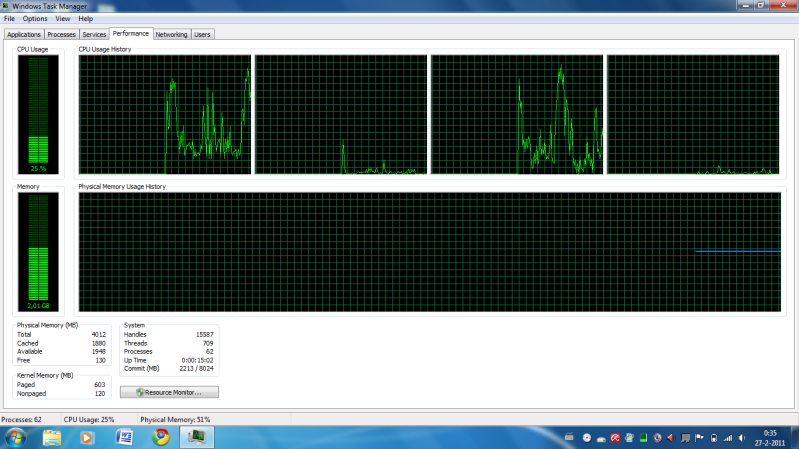Screen dimensions: 799x449
Task: Click the Free value 130
Action: click(x=101, y=360)
